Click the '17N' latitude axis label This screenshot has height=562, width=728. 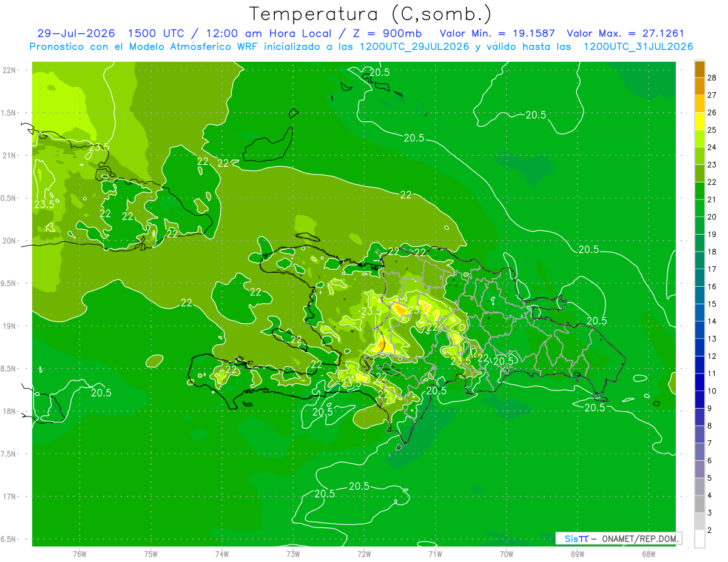[x=9, y=497]
